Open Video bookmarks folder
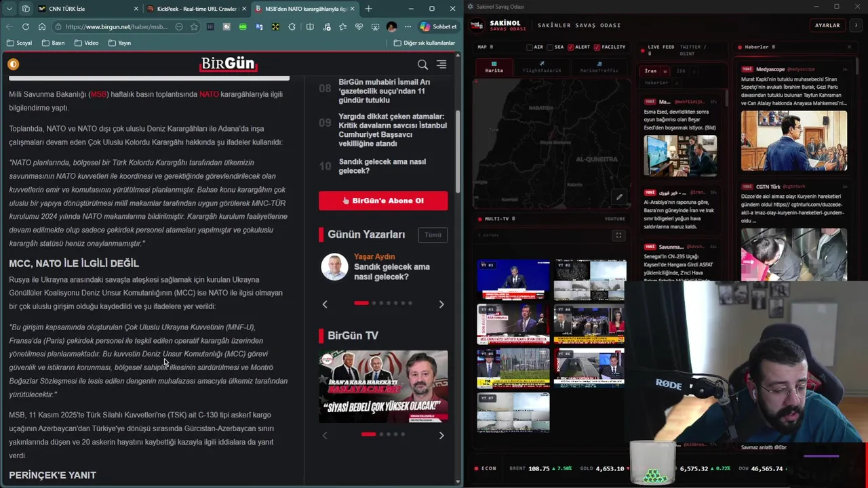This screenshot has width=868, height=488. tap(86, 43)
